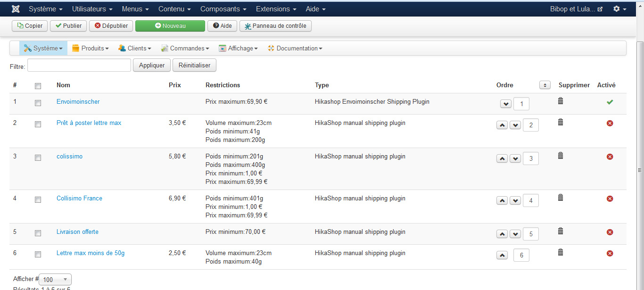Disable the active Envoimoinscher method
The image size is (644, 290).
610,102
